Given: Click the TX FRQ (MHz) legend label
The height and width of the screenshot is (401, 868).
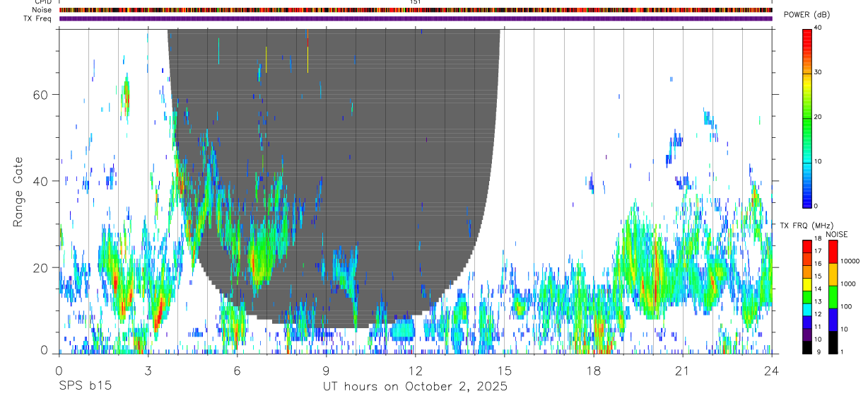Looking at the screenshot, I should coord(805,226).
